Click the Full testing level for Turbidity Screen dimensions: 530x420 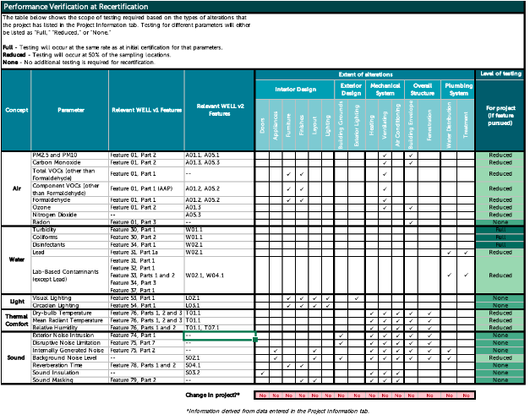click(500, 230)
